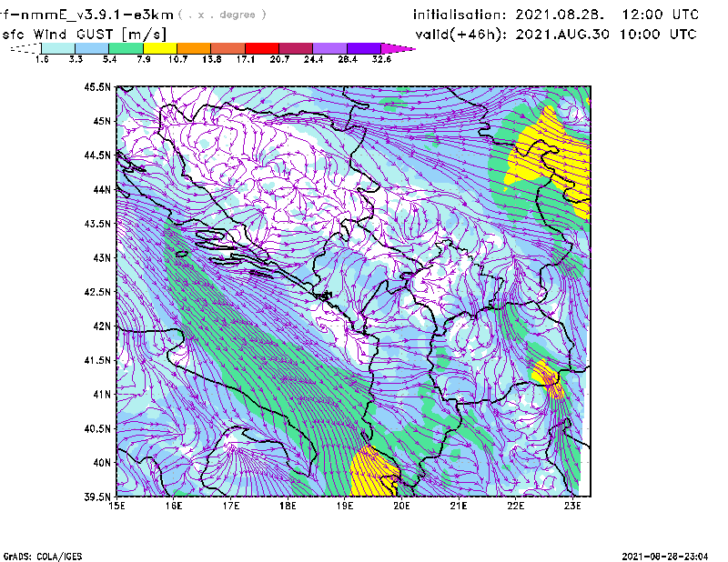Click the 39.5N latitude label
This screenshot has height=562, width=728.
(x=97, y=497)
